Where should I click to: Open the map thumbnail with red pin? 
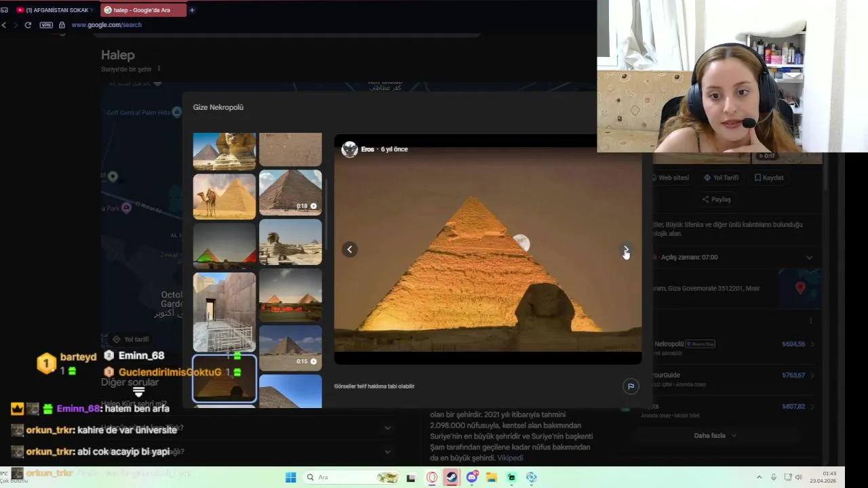tap(800, 288)
